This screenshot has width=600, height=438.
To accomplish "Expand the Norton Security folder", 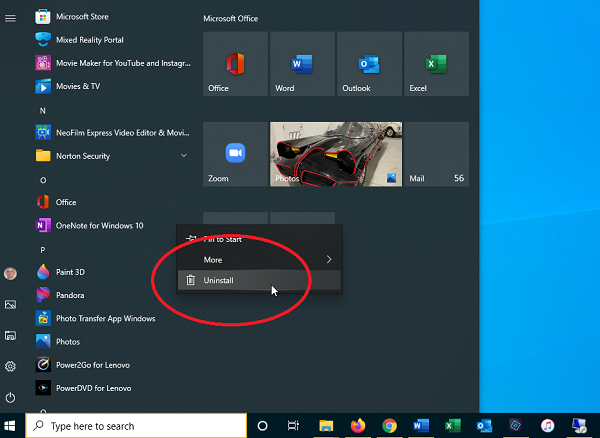I will click(112, 156).
